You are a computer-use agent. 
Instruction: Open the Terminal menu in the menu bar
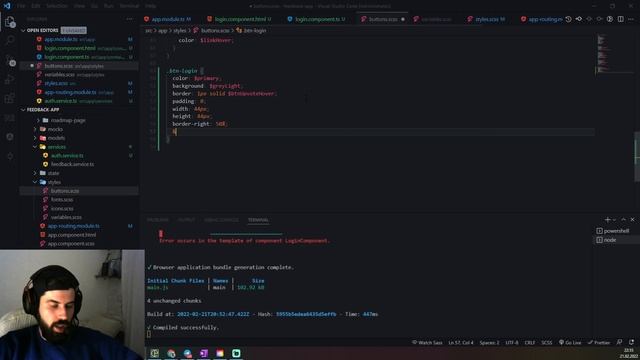[x=129, y=6]
